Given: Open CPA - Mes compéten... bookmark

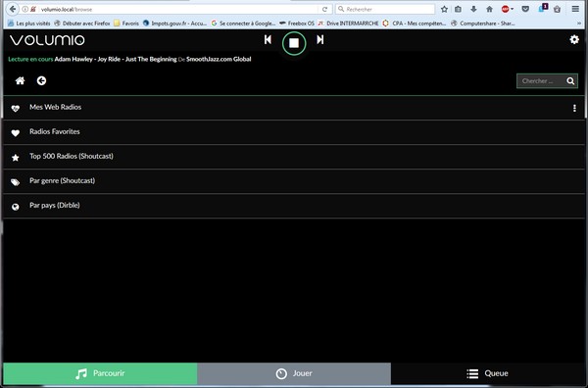Looking at the screenshot, I should [x=415, y=24].
